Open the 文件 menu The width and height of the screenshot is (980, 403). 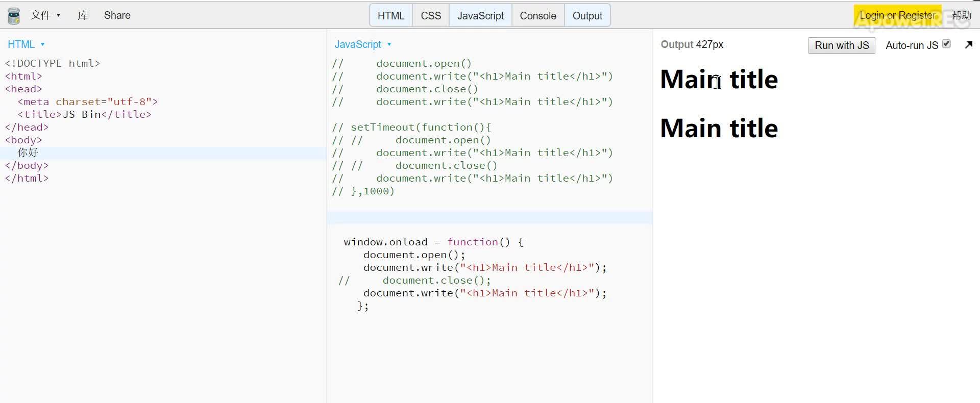pos(45,15)
